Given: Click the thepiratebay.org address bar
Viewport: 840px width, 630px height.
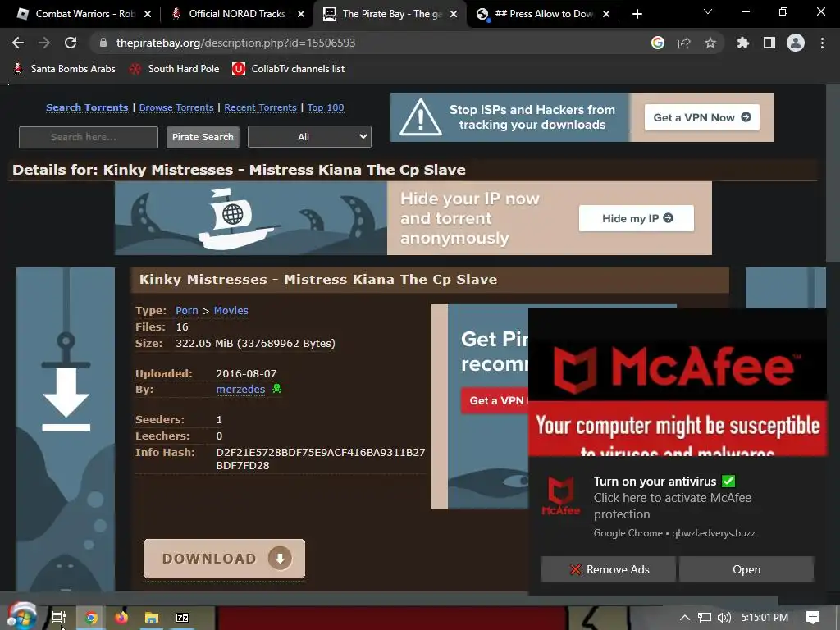Looking at the screenshot, I should [370, 43].
